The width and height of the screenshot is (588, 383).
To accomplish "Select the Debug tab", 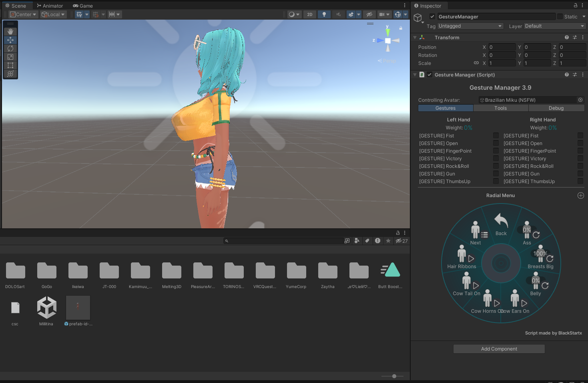I will (556, 108).
